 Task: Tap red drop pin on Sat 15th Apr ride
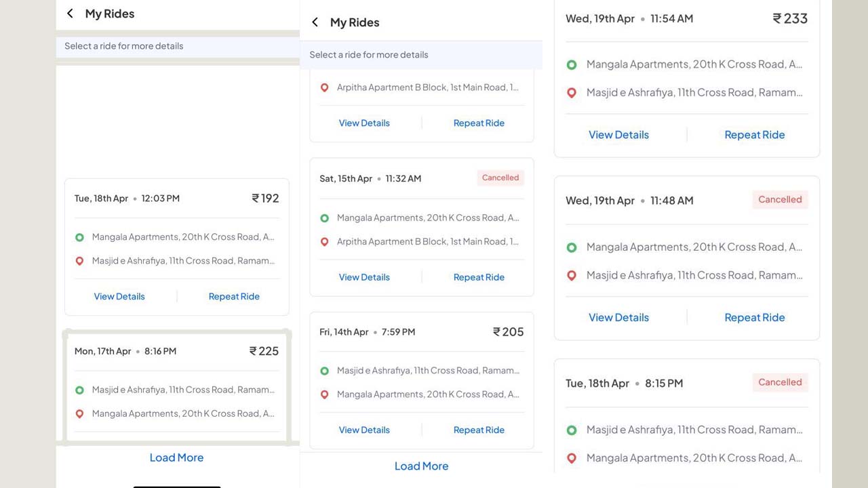(x=324, y=242)
